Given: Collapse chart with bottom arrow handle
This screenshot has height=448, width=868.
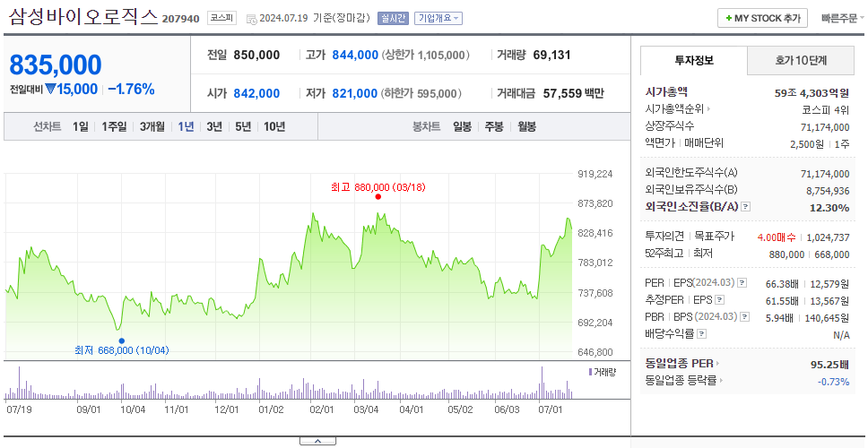Looking at the screenshot, I should pos(317,441).
